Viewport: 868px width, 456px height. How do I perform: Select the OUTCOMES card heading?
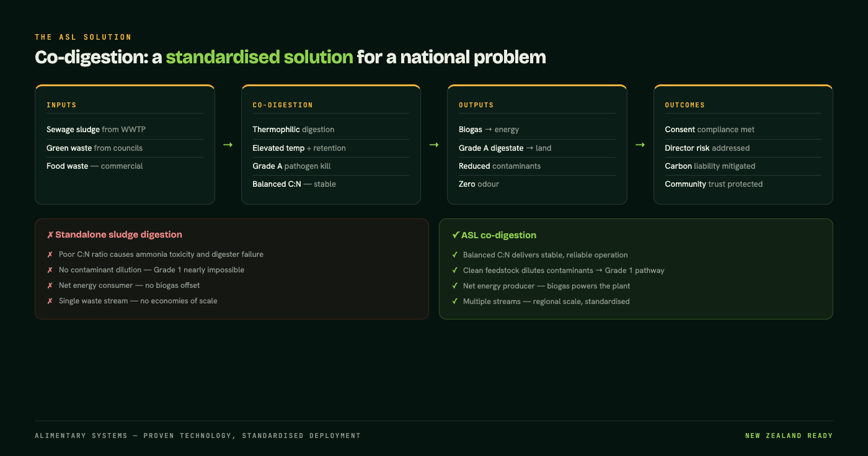coord(684,105)
